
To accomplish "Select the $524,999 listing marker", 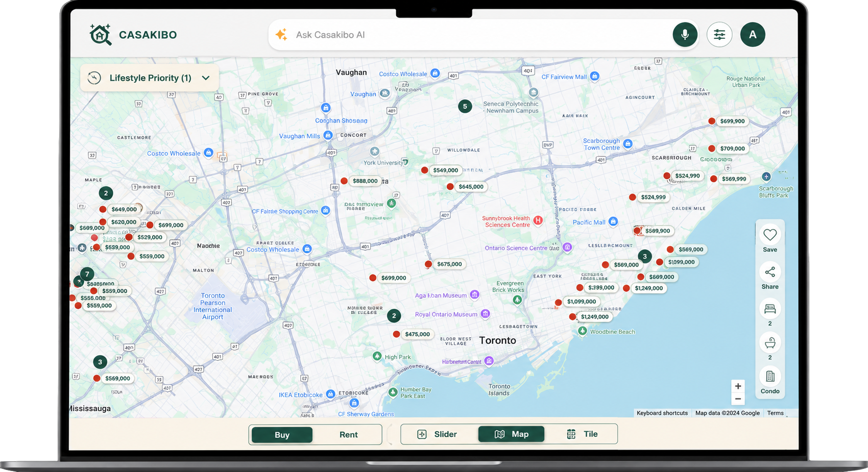I will point(649,197).
